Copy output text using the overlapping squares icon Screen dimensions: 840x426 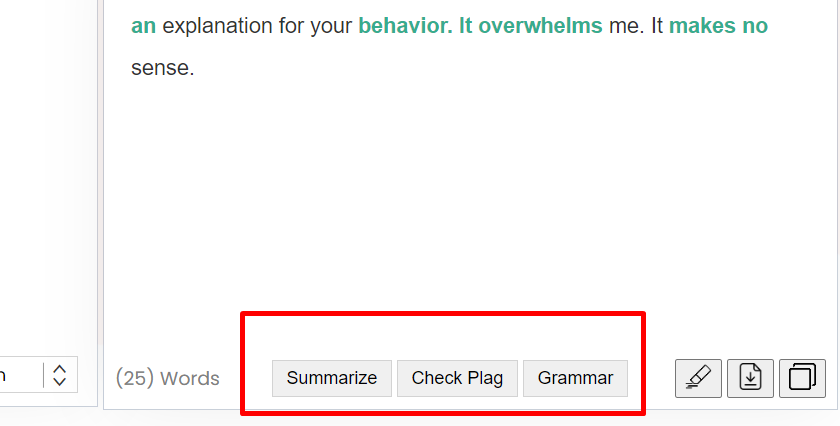(x=802, y=378)
